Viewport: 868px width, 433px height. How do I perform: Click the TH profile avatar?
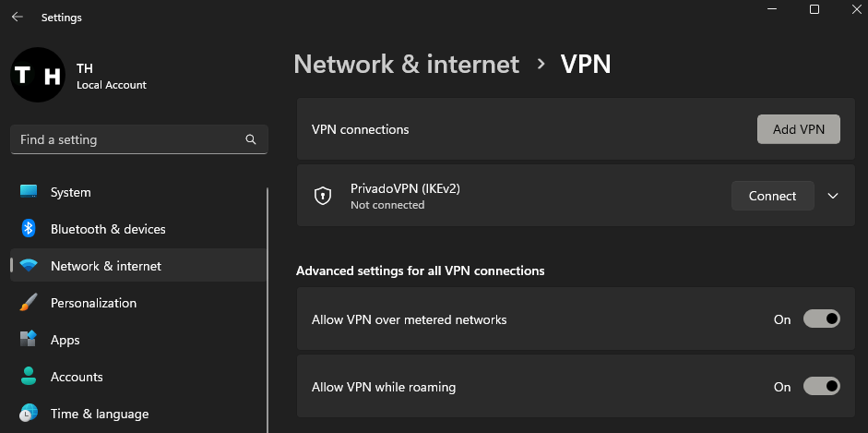38,75
